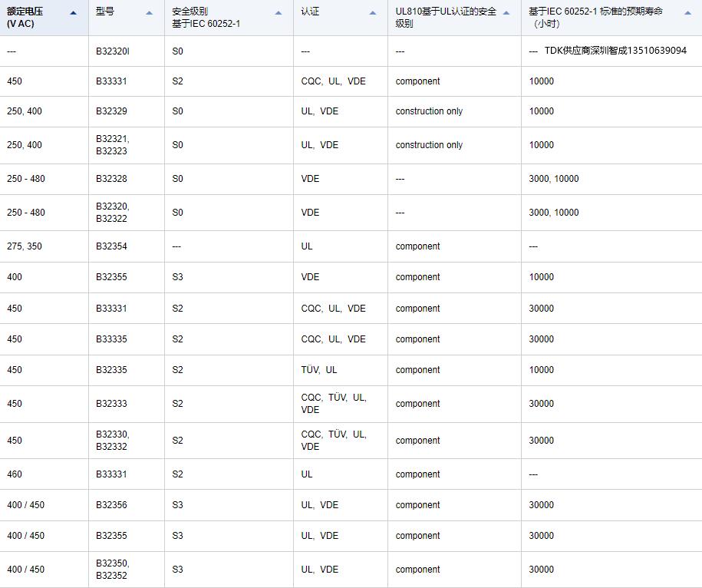702x588 pixels.
Task: Click the 型号 header label
Action: click(105, 12)
